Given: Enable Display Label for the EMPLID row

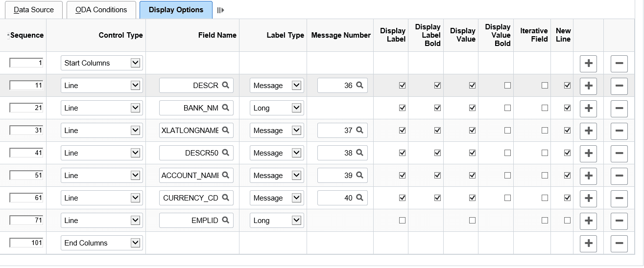Looking at the screenshot, I should tap(402, 221).
